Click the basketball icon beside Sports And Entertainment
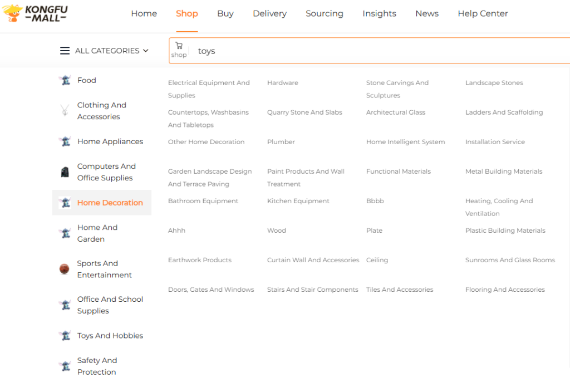The image size is (570, 392). pos(65,269)
